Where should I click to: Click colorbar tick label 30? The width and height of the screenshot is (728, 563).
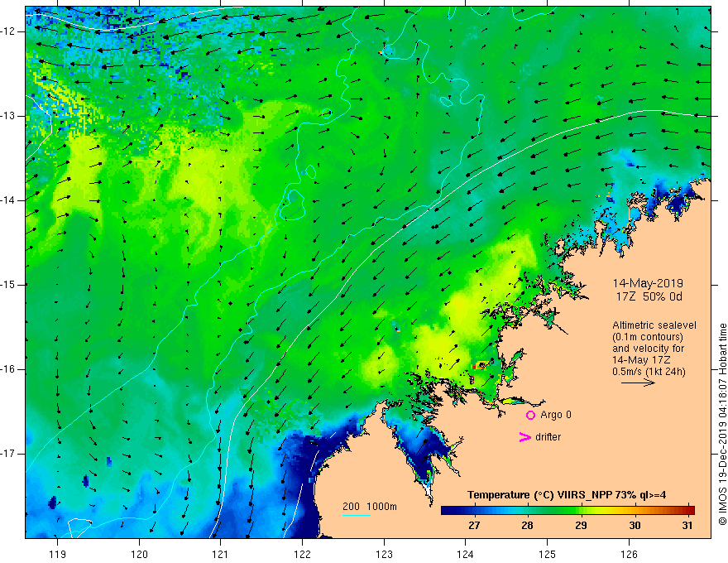tap(635, 526)
